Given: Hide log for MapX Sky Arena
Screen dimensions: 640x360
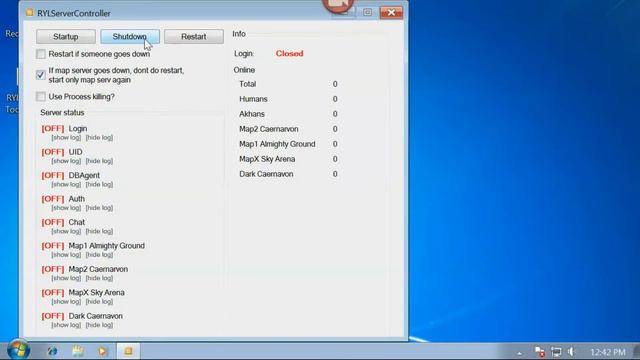Looking at the screenshot, I should (99, 302).
